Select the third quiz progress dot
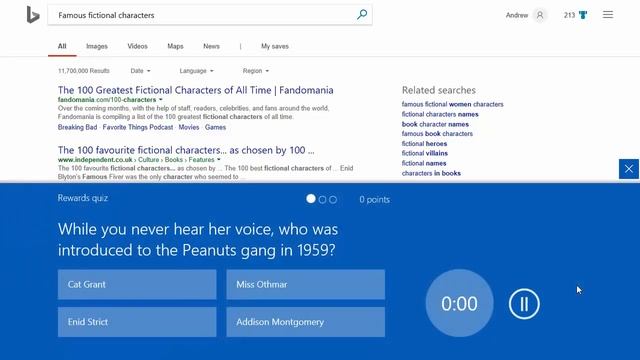Image resolution: width=640 pixels, height=360 pixels. (x=333, y=200)
